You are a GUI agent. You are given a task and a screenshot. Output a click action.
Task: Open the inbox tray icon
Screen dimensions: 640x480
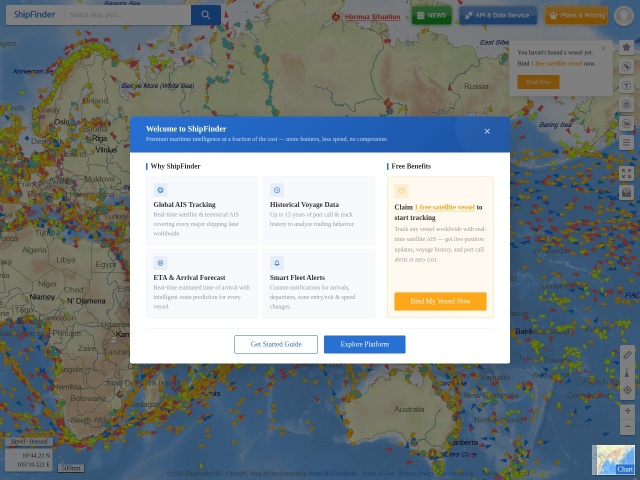pos(626,192)
